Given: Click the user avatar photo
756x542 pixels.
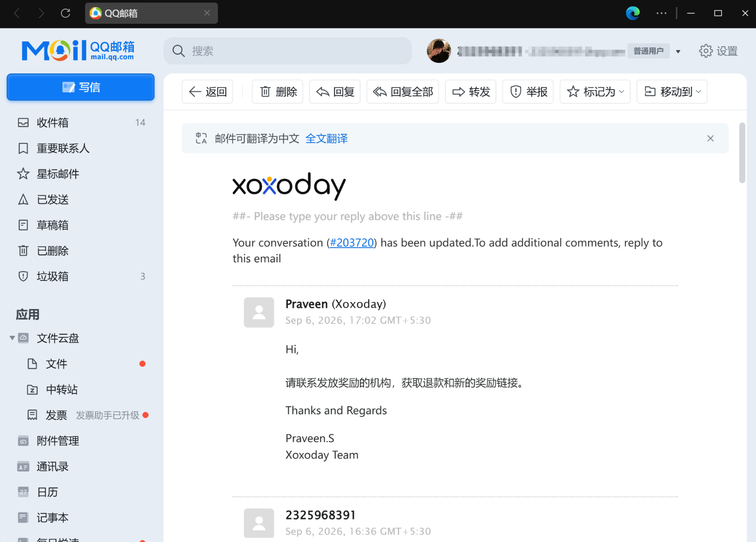Looking at the screenshot, I should click(x=439, y=51).
